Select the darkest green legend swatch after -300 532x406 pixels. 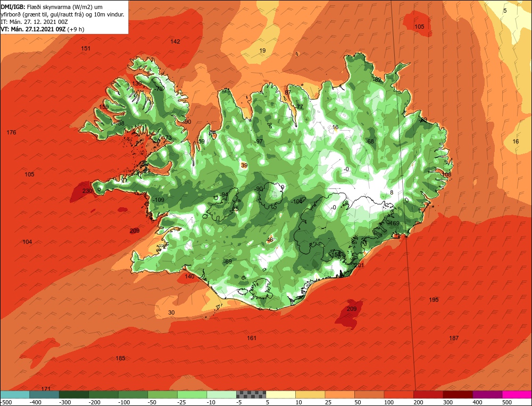coord(73,394)
